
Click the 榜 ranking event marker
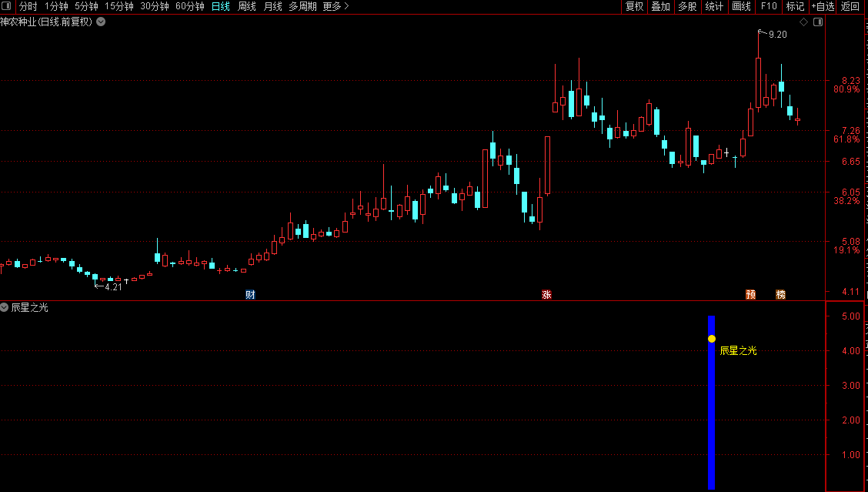tap(780, 295)
